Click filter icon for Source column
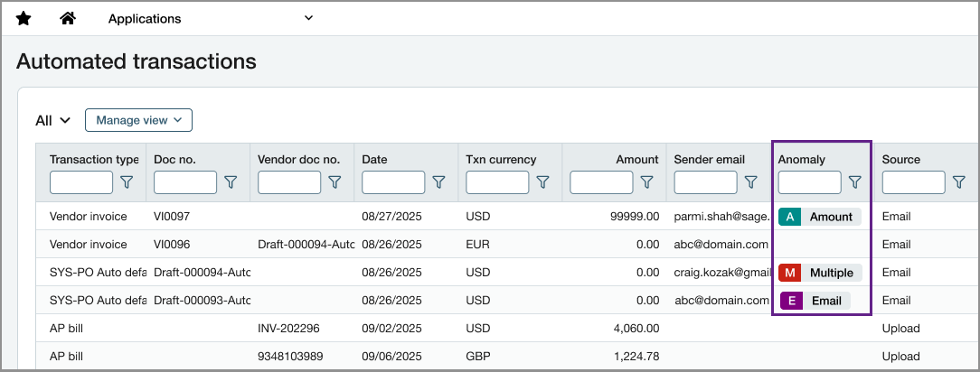Image resolution: width=980 pixels, height=372 pixels. [x=959, y=182]
